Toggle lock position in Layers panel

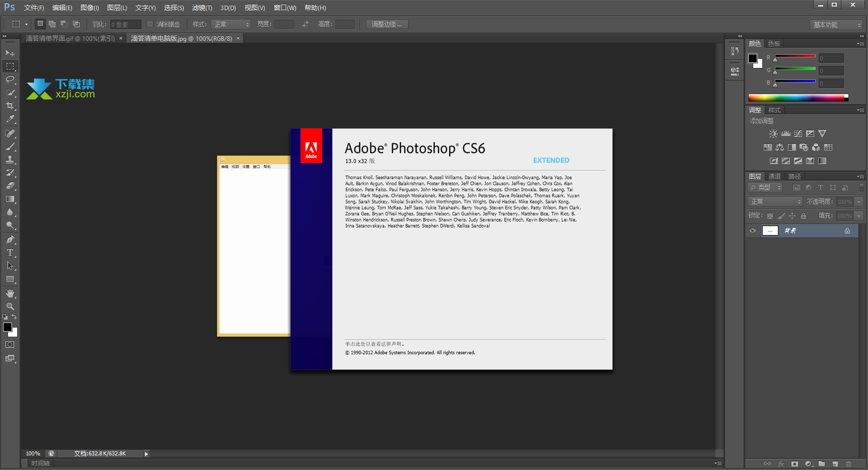(x=792, y=216)
